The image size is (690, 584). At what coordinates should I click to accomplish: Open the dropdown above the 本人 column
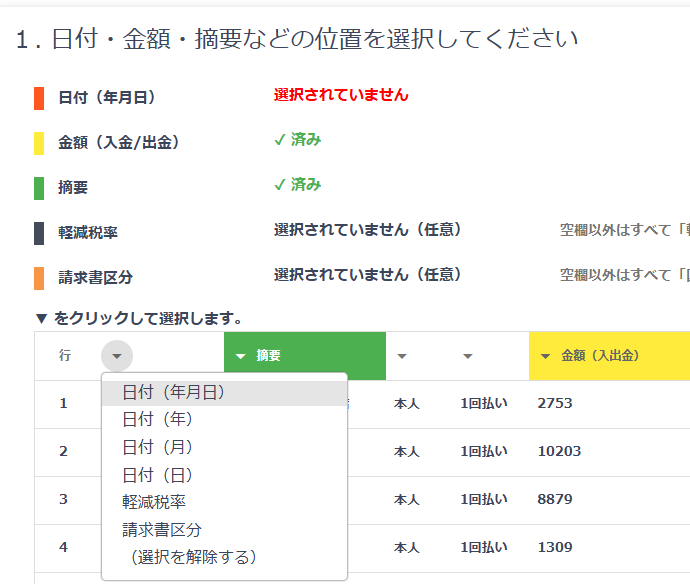pyautogui.click(x=402, y=356)
